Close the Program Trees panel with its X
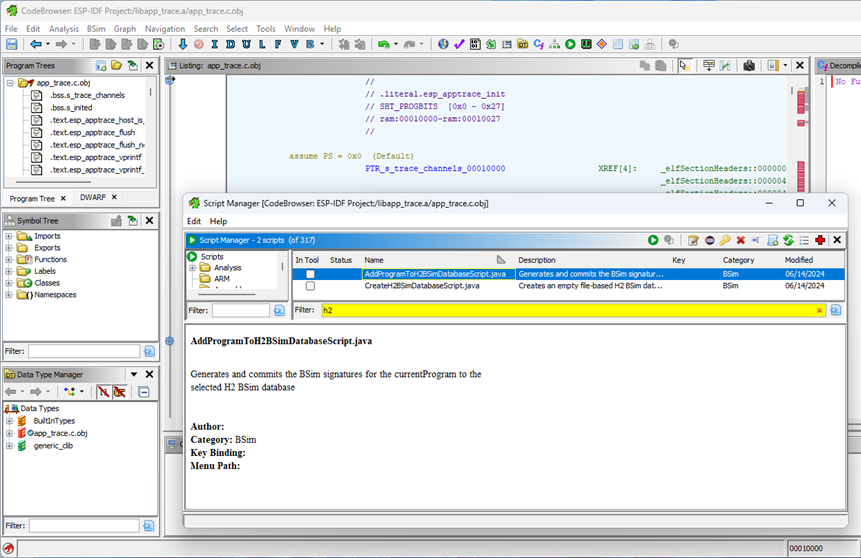The width and height of the screenshot is (861, 558). point(149,65)
